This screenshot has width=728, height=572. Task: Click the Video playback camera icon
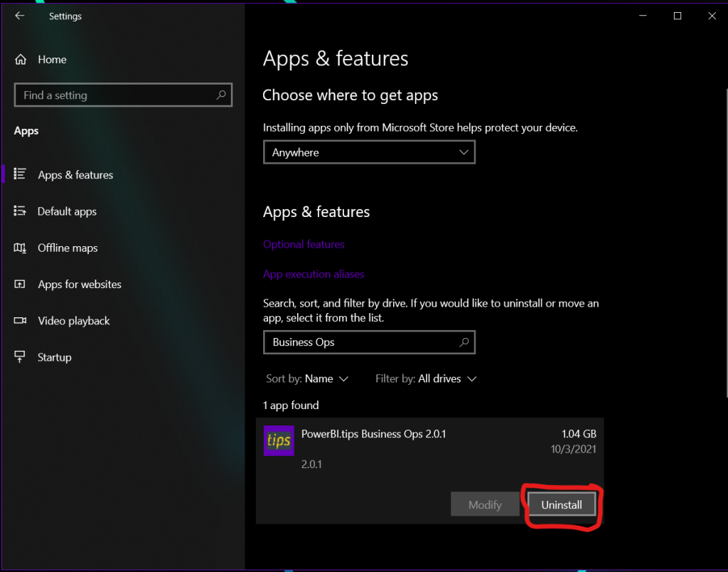[20, 321]
